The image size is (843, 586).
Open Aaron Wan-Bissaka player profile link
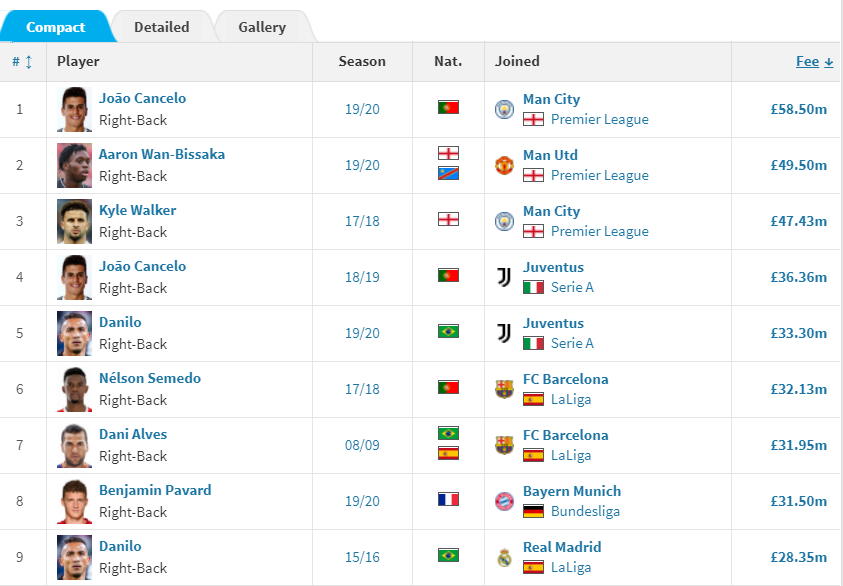[162, 154]
